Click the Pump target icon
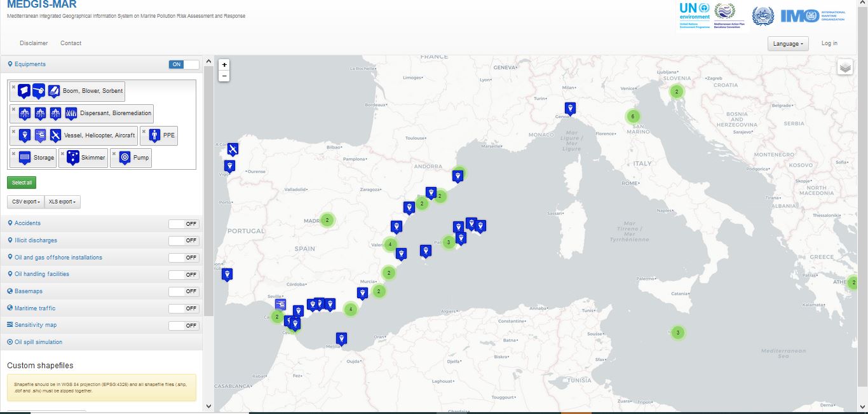868x414 pixels. [125, 157]
